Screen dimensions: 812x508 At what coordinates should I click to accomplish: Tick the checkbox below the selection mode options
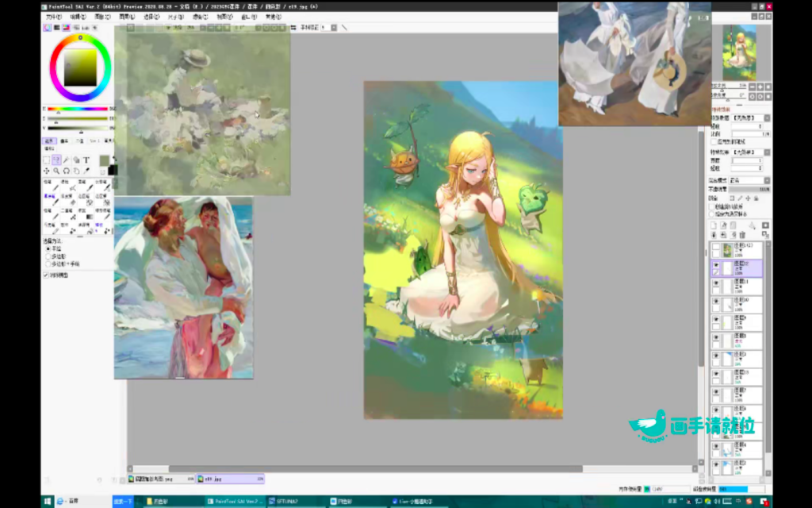coord(45,275)
